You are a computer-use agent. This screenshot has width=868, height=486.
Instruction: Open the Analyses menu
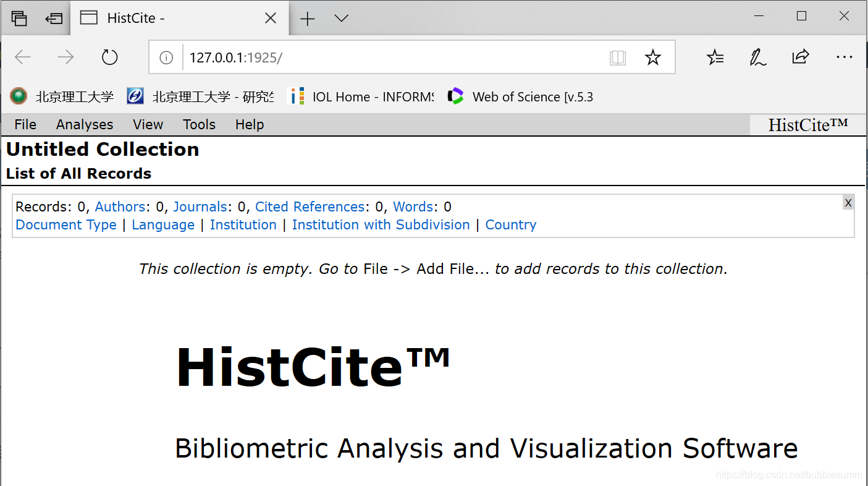coord(85,124)
